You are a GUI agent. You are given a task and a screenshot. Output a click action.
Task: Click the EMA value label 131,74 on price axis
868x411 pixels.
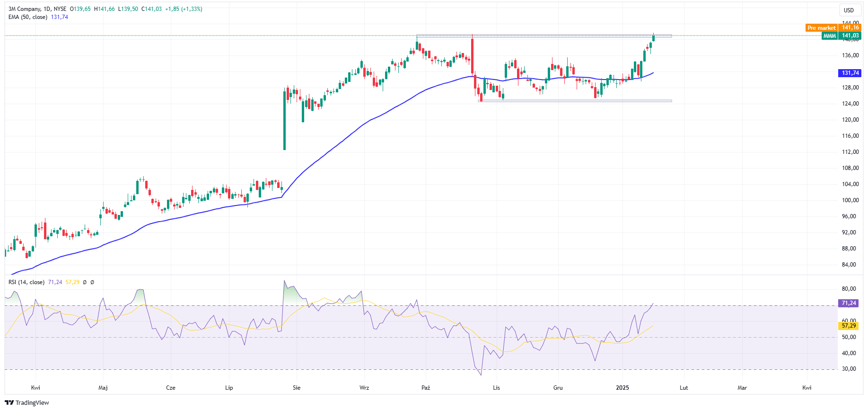[x=850, y=73]
